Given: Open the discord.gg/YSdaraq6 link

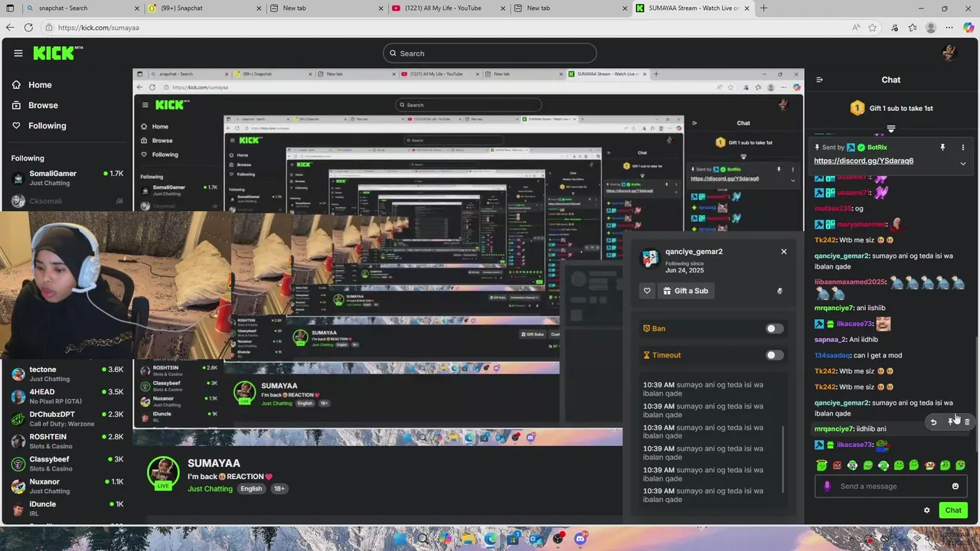Looking at the screenshot, I should pos(864,161).
